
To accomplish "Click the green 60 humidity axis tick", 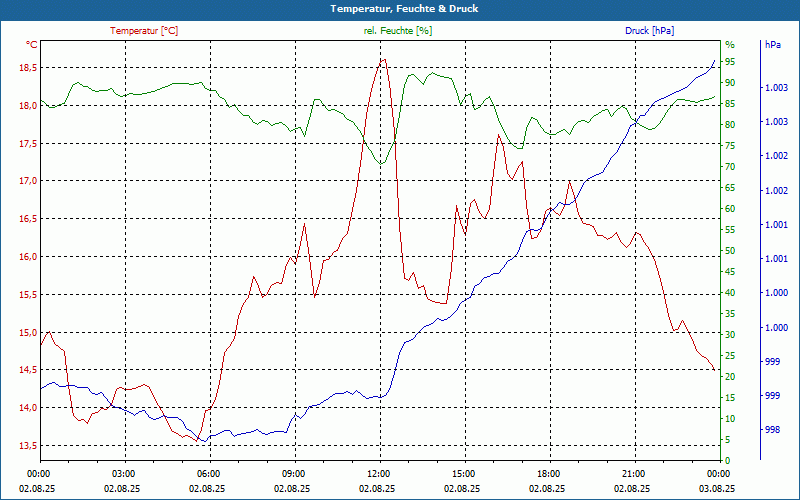I will [730, 209].
